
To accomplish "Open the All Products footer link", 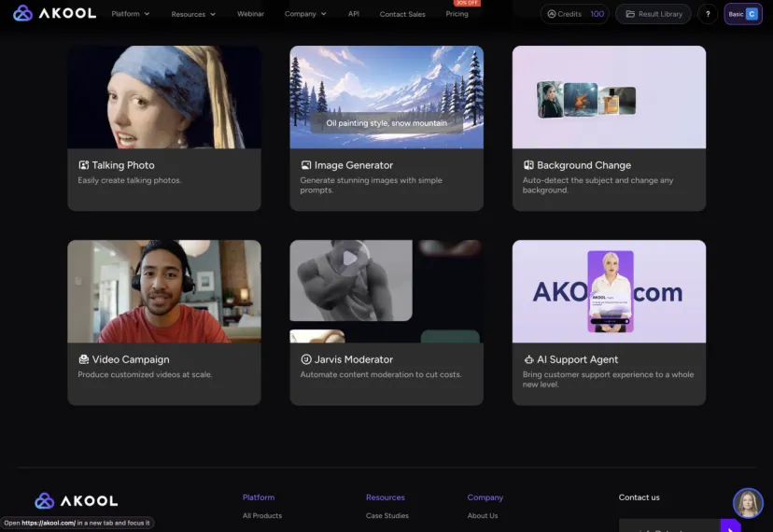I will tap(262, 516).
